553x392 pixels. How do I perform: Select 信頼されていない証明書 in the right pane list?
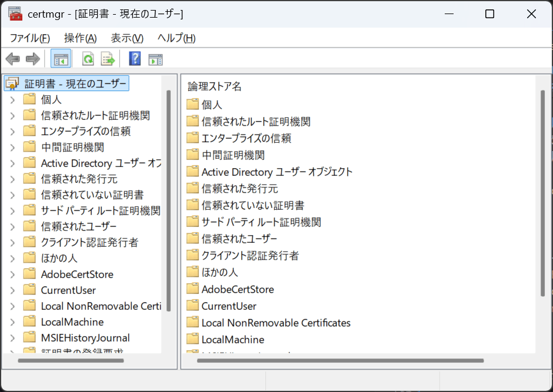point(252,205)
